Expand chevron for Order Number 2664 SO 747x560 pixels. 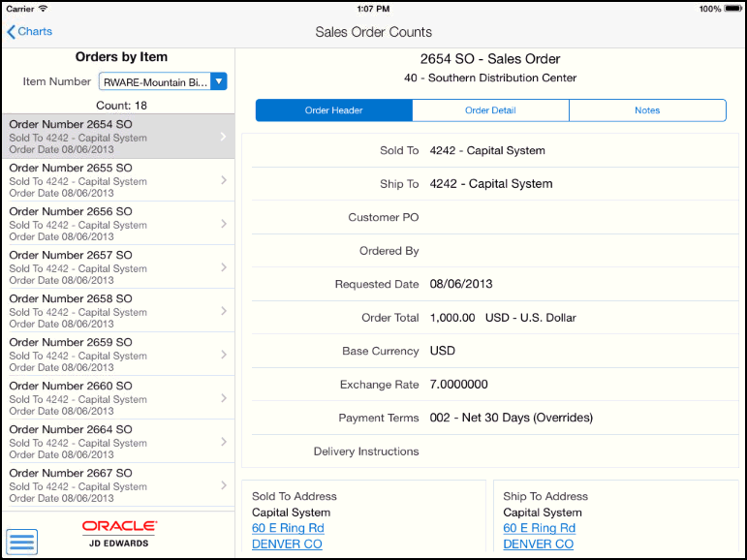224,442
